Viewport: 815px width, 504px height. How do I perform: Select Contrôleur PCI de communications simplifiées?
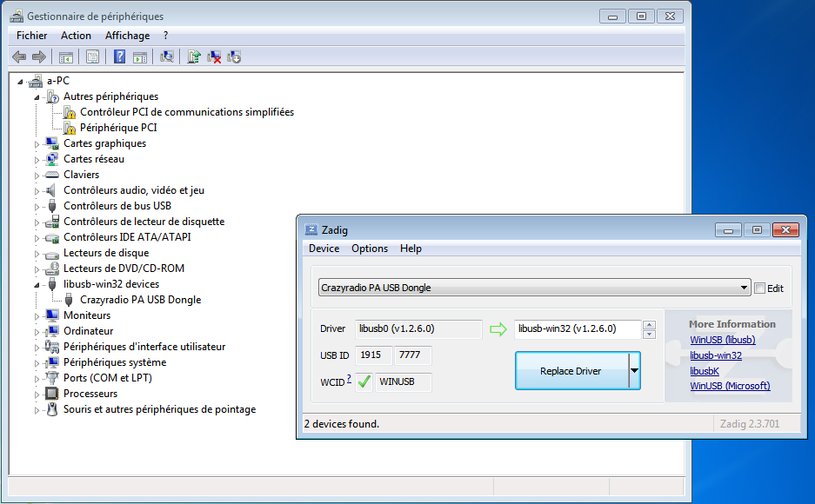(x=187, y=112)
